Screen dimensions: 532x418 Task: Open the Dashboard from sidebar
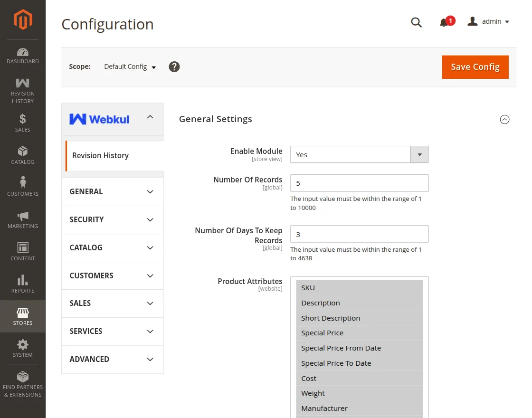point(23,56)
